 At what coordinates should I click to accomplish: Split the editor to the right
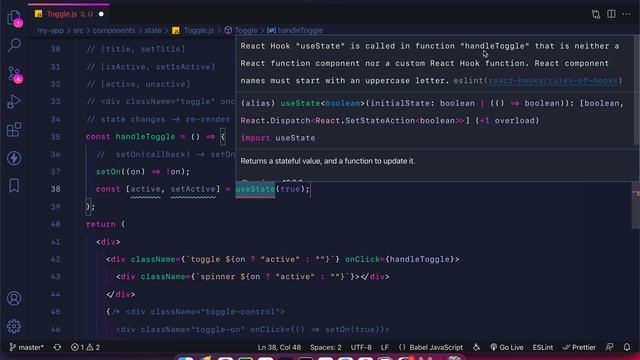click(x=611, y=14)
